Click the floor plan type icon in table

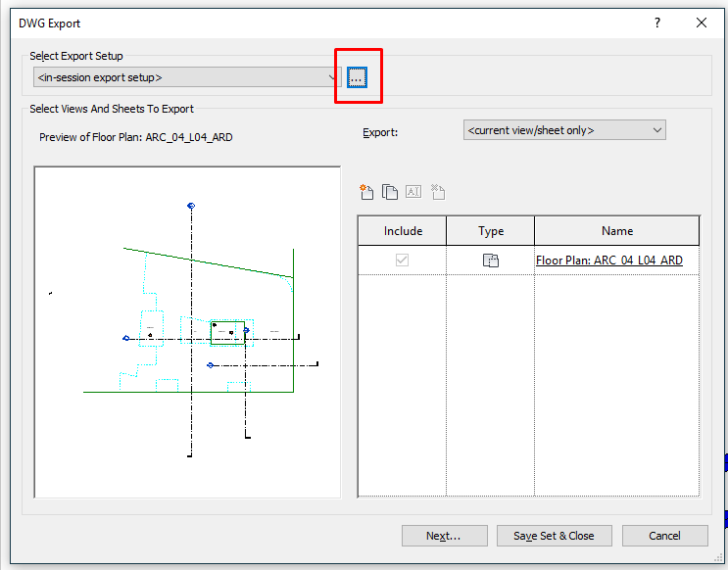coord(491,260)
